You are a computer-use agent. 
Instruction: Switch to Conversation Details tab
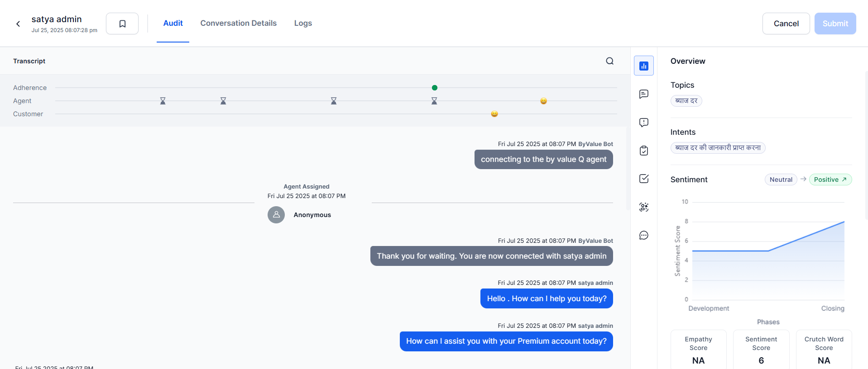(x=238, y=23)
